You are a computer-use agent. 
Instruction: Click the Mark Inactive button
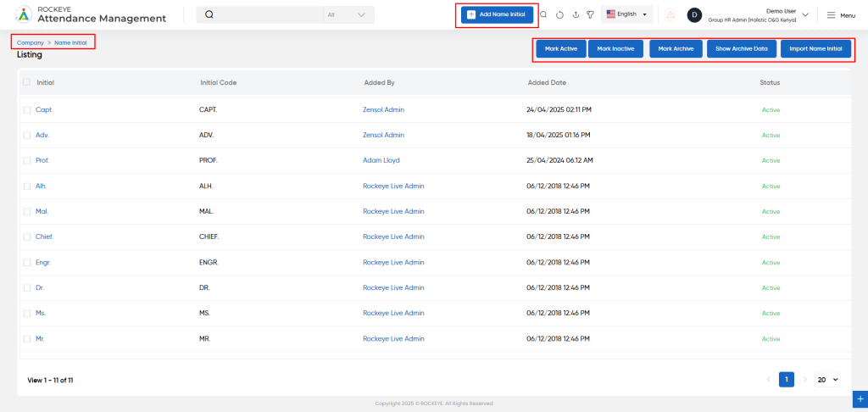(x=615, y=48)
